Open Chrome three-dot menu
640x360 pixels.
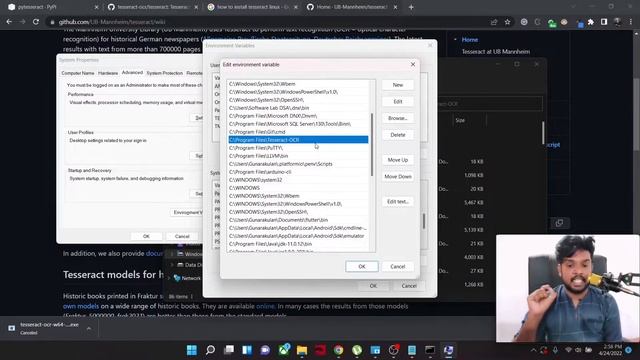631,22
